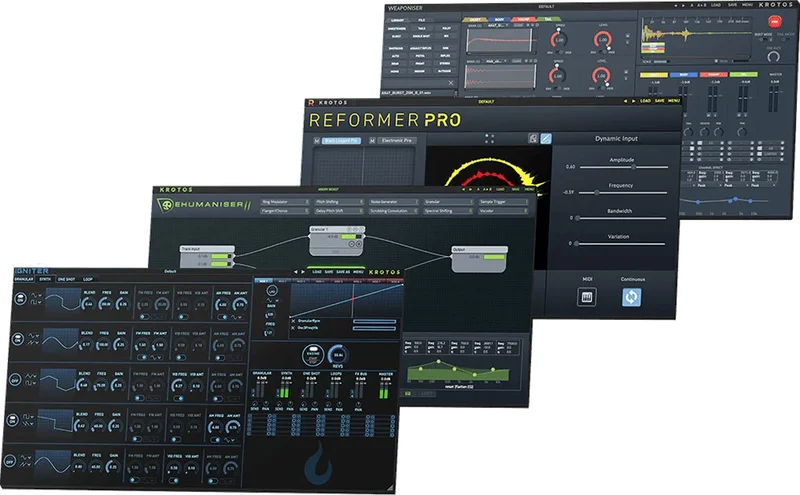Viewport: 800px width, 495px height.
Task: Switch to GRANULAR tab in Igniter
Action: click(24, 280)
